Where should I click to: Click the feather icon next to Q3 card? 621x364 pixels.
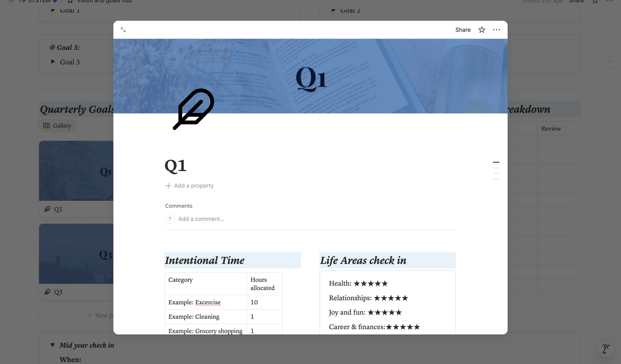coord(47,292)
